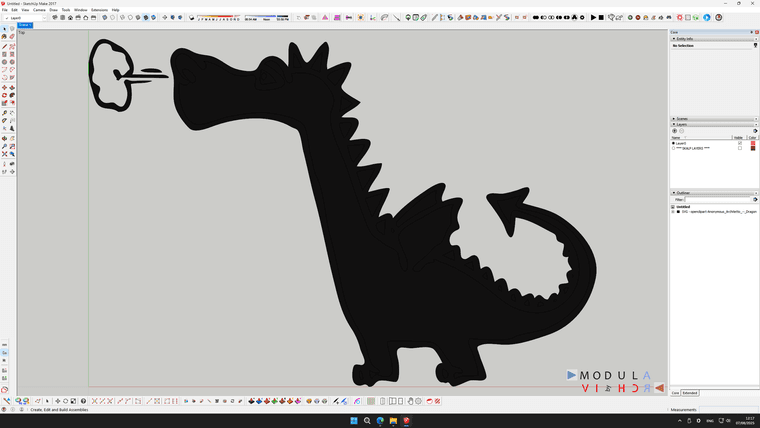Screen dimensions: 760x428
Task: Activate the Zoom Extents tool
Action: 4,154
